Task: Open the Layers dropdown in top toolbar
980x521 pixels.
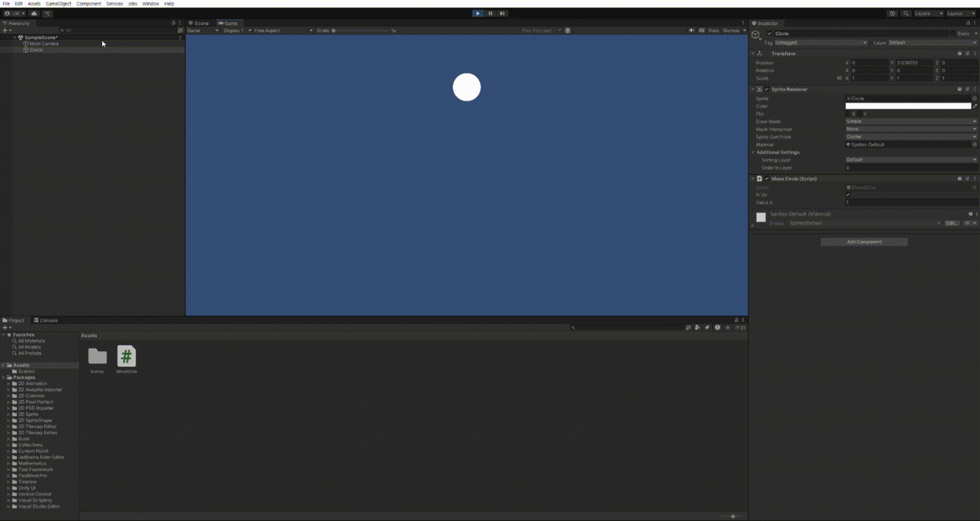Action: point(928,13)
